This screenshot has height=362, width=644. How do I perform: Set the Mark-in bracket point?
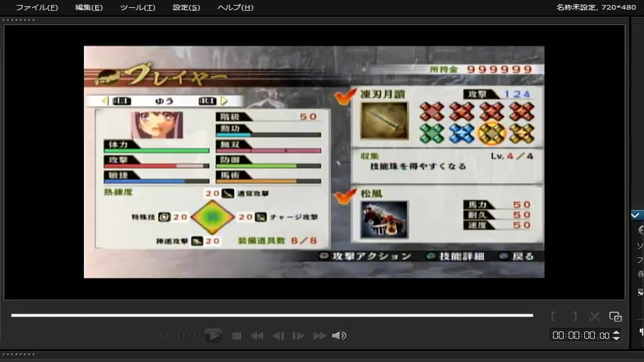[553, 316]
